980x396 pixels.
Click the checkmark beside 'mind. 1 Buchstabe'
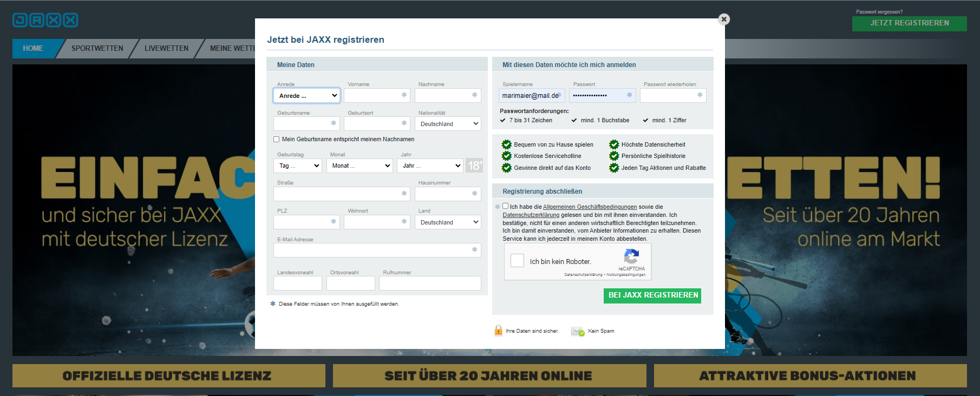pos(574,120)
